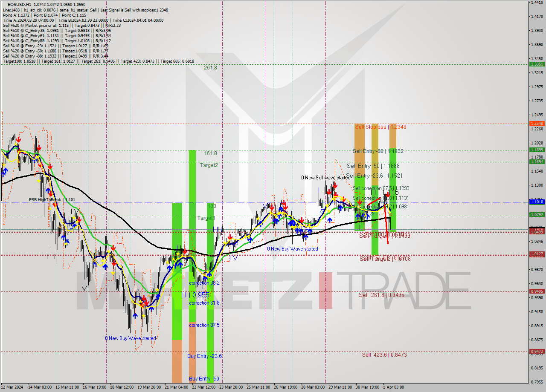This screenshot has height=392, width=546.
Task: Select the 'FSB-HighToBreak | 1.101' label
Action: tap(52, 199)
